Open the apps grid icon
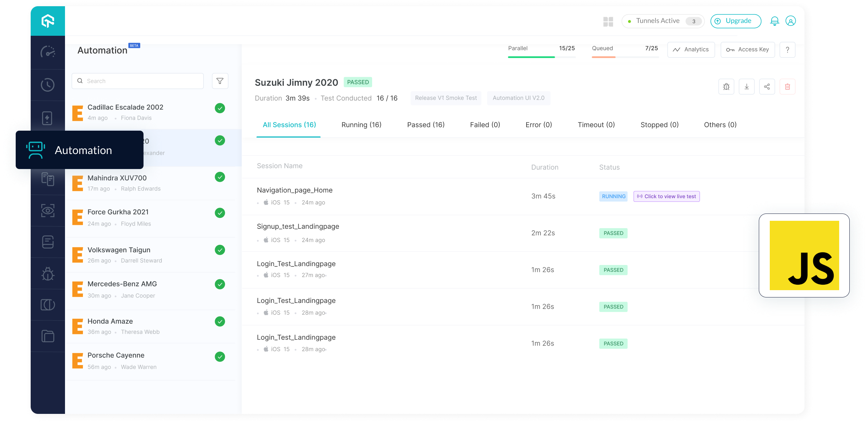Image resolution: width=868 pixels, height=423 pixels. click(608, 22)
